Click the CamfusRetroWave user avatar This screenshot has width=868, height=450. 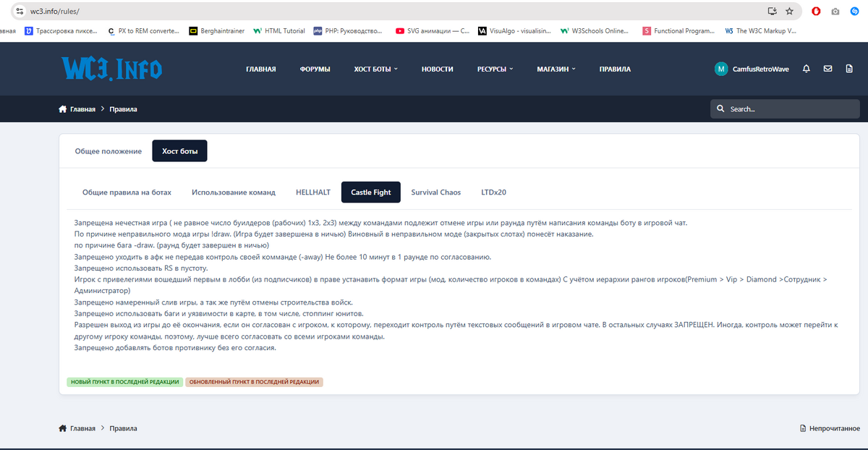click(x=720, y=69)
